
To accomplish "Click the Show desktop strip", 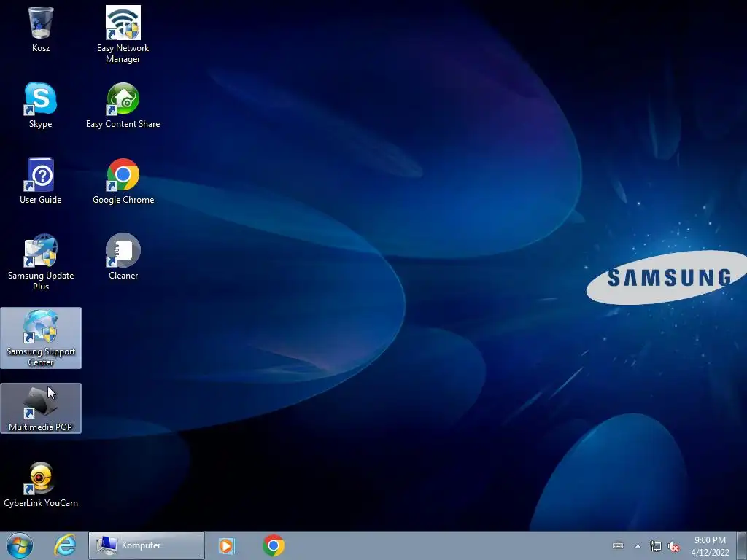I will tap(742, 545).
